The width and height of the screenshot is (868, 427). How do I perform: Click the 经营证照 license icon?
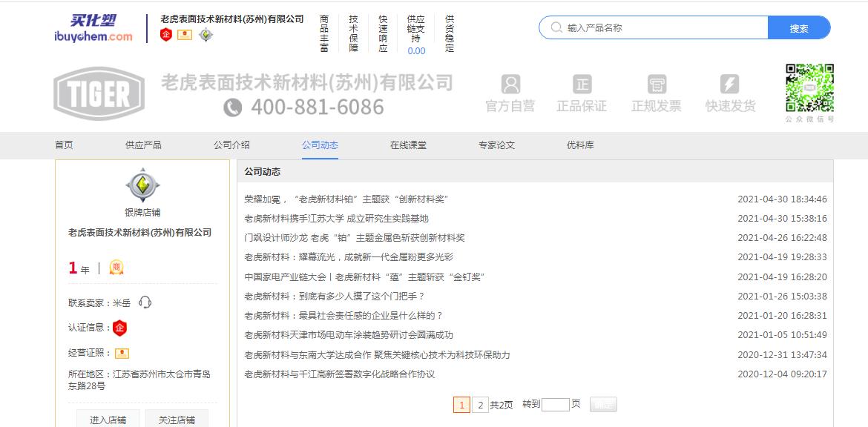(122, 354)
